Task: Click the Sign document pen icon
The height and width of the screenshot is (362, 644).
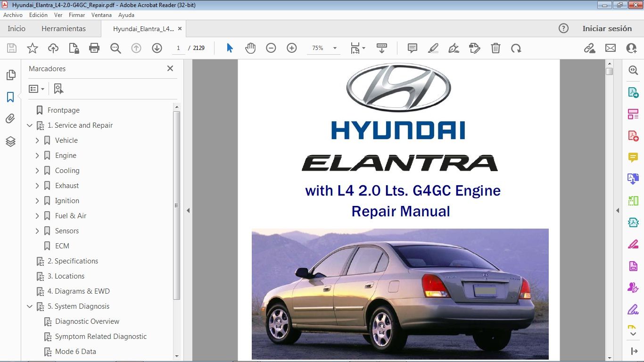Action: click(x=454, y=48)
